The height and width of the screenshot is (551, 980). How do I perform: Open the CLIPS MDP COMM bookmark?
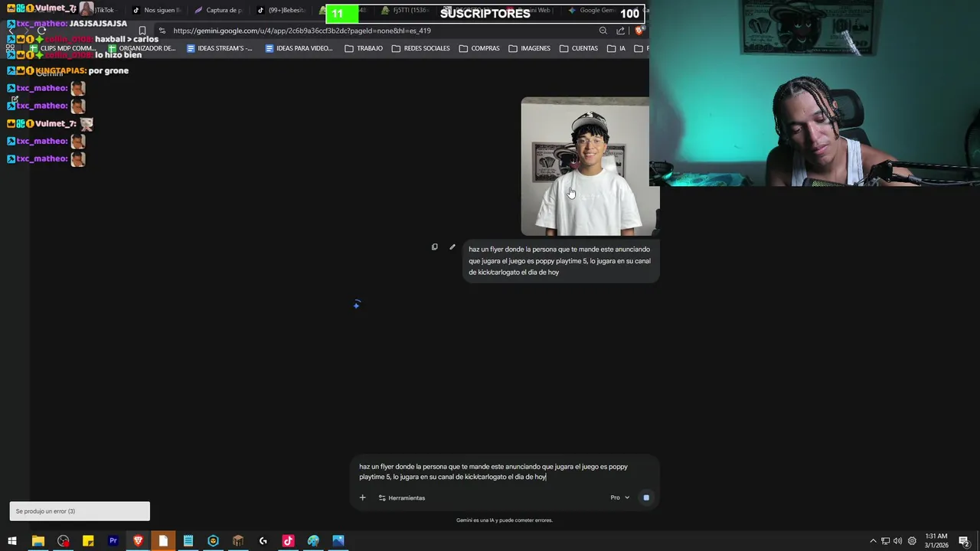[x=62, y=48]
